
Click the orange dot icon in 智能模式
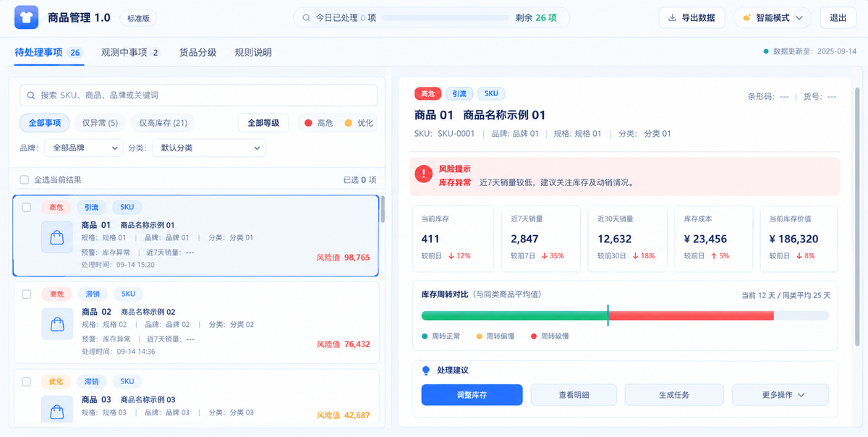click(747, 18)
